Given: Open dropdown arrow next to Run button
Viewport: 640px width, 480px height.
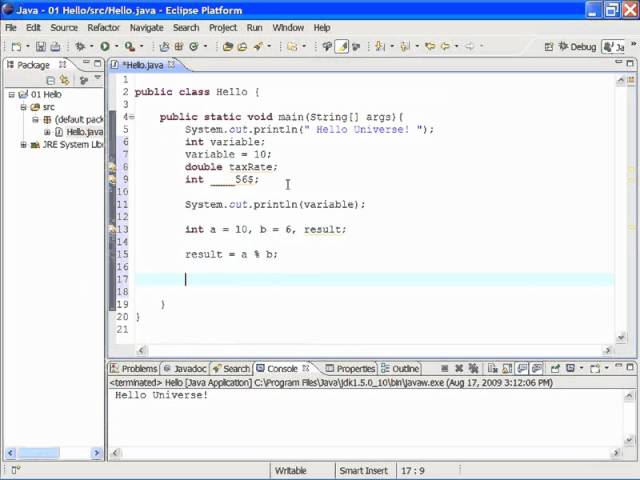Looking at the screenshot, I should pos(116,47).
